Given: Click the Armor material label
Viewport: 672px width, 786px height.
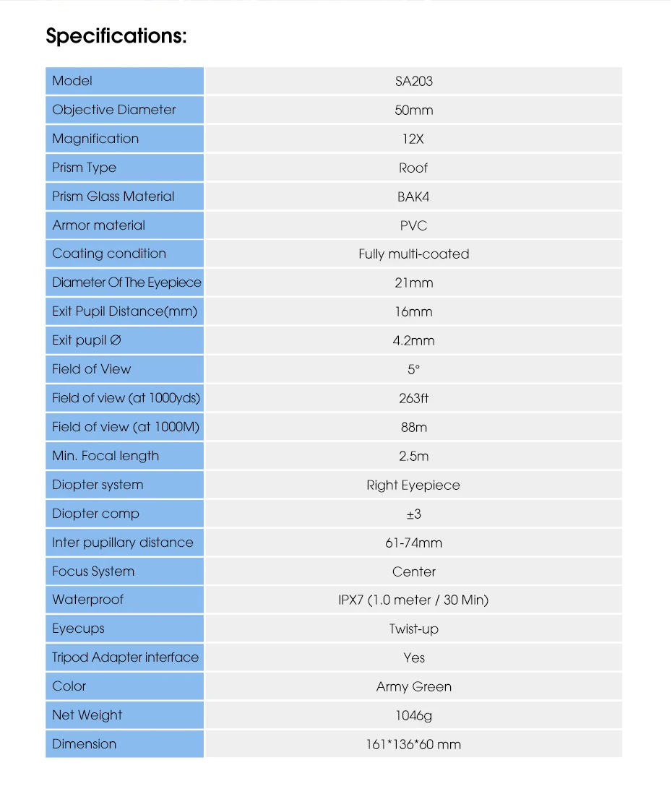Looking at the screenshot, I should [x=99, y=225].
